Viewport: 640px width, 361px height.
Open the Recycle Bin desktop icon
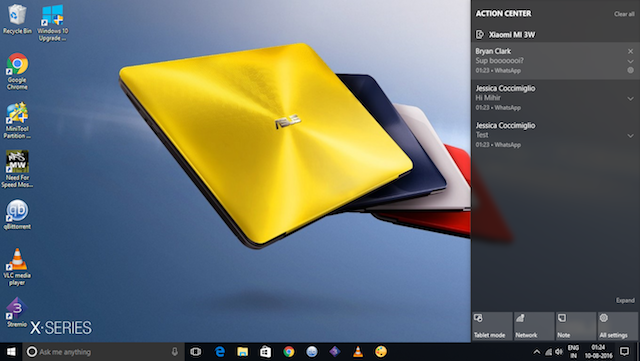(17, 19)
